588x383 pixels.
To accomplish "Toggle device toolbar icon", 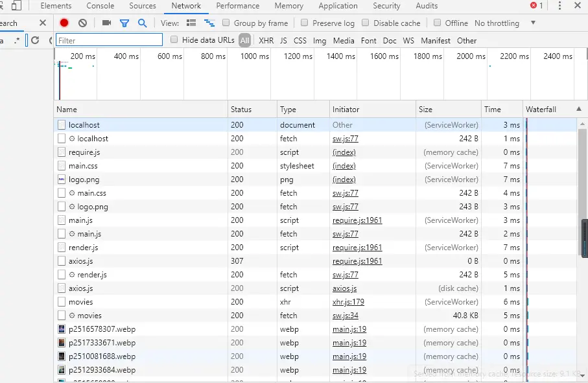I will point(16,5).
